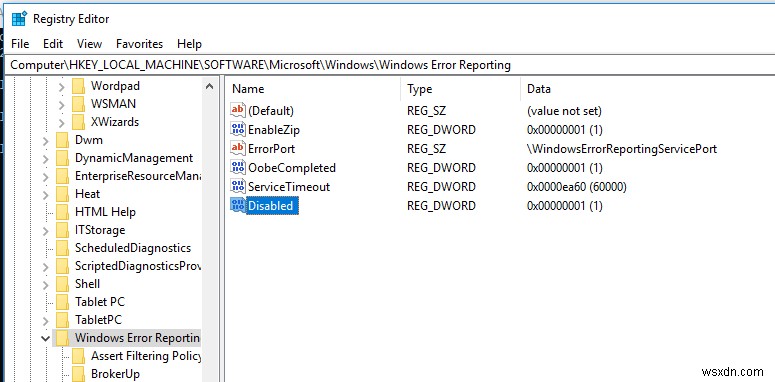Click the 0x0000ea60 (60000) data cell
Screen dimensions: 775x382
click(577, 187)
